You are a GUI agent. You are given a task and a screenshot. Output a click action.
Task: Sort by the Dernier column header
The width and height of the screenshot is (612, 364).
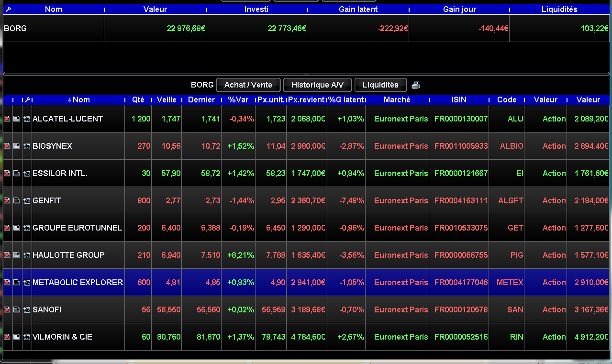(201, 99)
